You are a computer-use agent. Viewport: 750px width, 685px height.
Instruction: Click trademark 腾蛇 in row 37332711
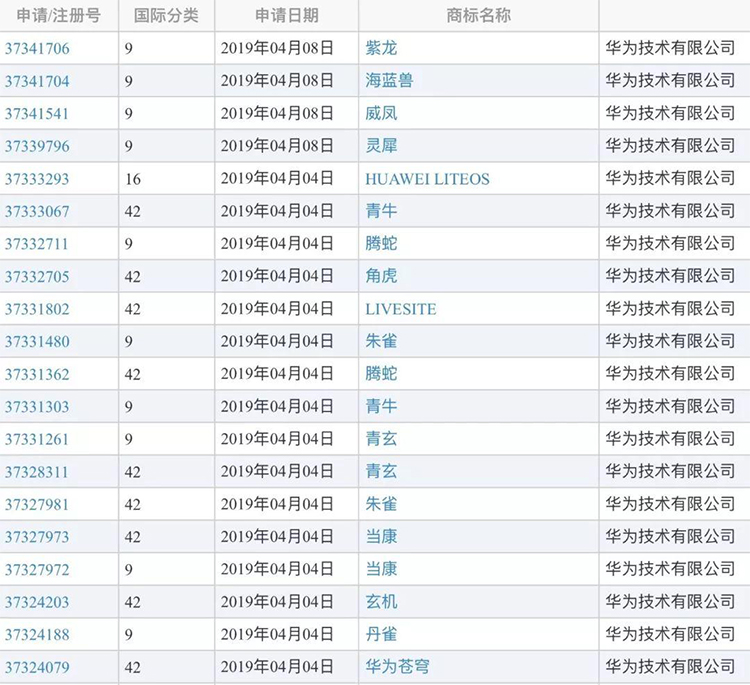tap(381, 243)
